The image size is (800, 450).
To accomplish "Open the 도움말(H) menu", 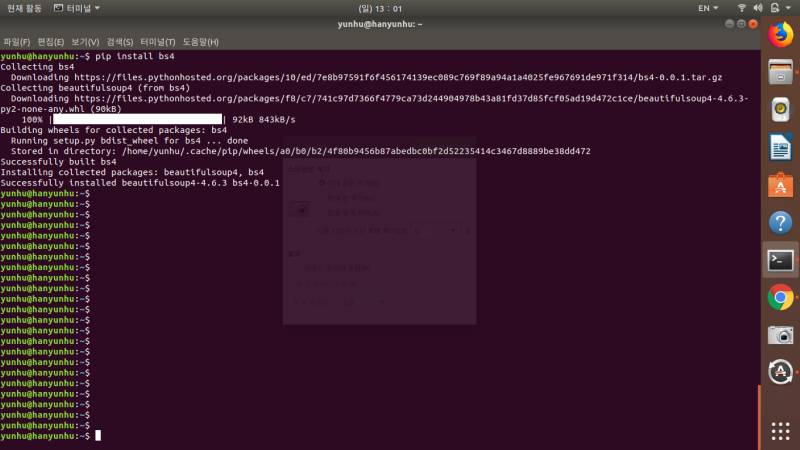I will pos(201,42).
